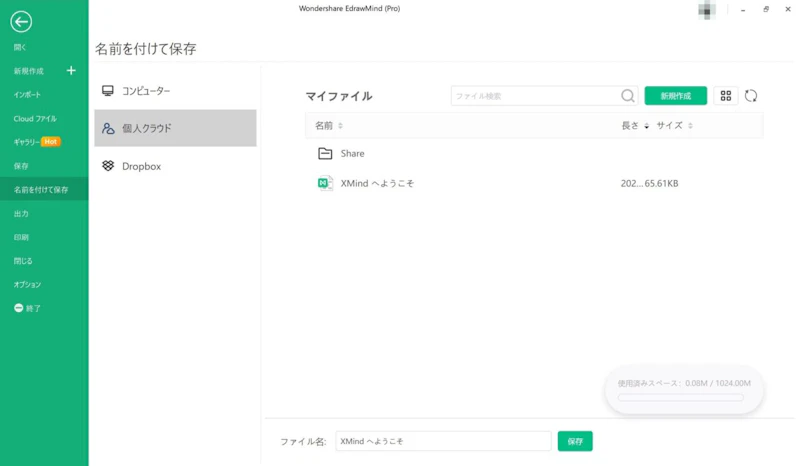
Task: Sort by サイズ column arrows
Action: coord(690,126)
